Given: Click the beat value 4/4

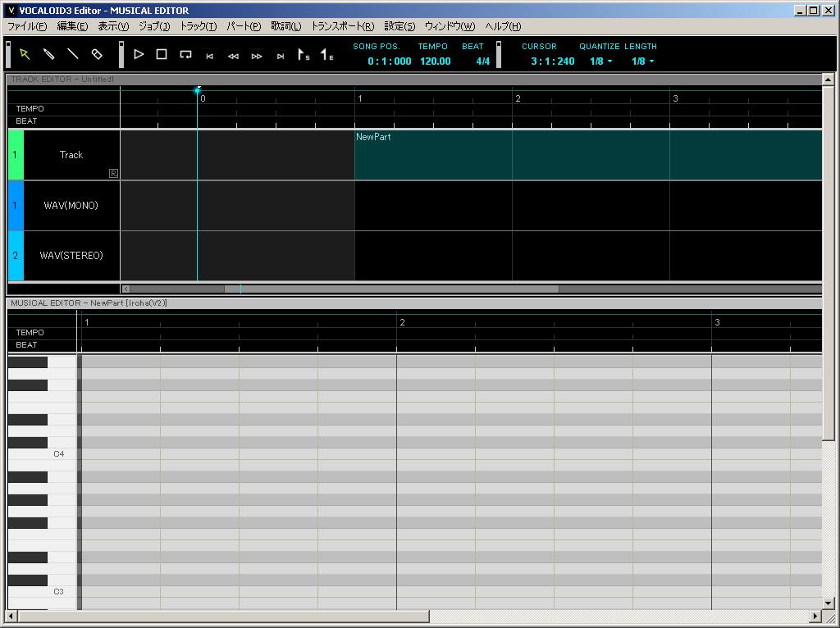Looking at the screenshot, I should (x=482, y=61).
